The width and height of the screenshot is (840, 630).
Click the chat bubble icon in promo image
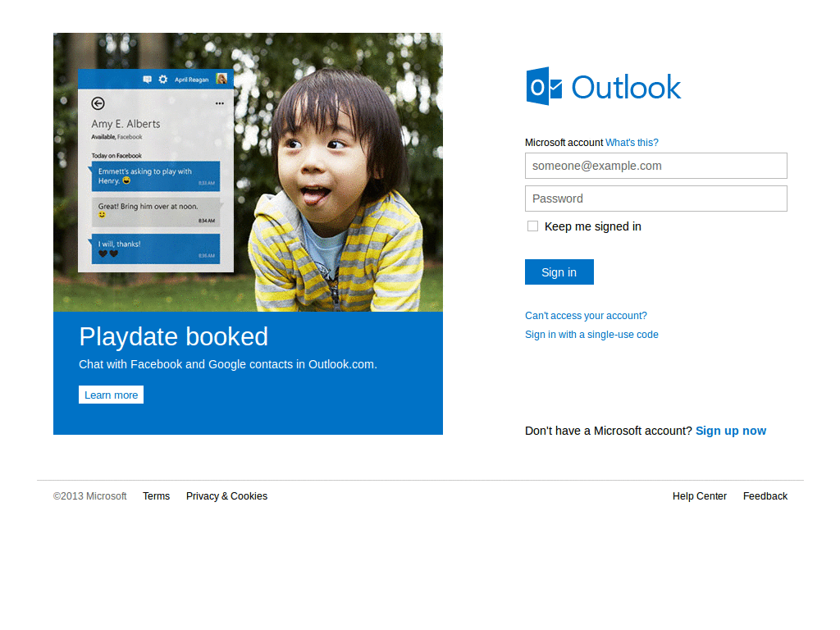148,80
